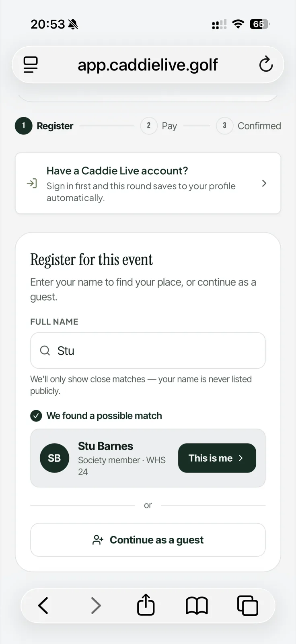The width and height of the screenshot is (296, 644).
Task: Show open tabs with the tabs icon
Action: (x=247, y=605)
